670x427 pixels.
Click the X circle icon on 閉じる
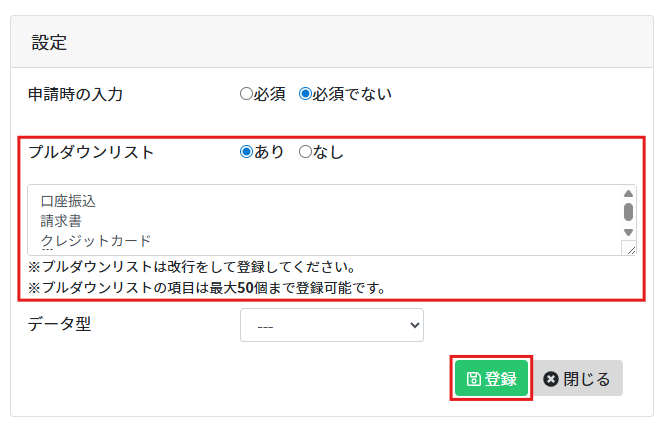point(551,379)
